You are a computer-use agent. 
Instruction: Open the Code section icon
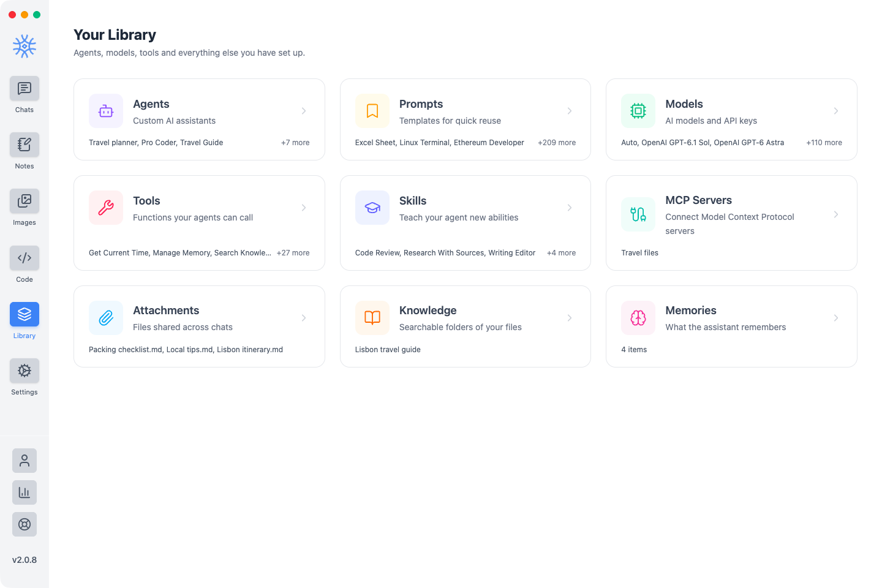(24, 258)
